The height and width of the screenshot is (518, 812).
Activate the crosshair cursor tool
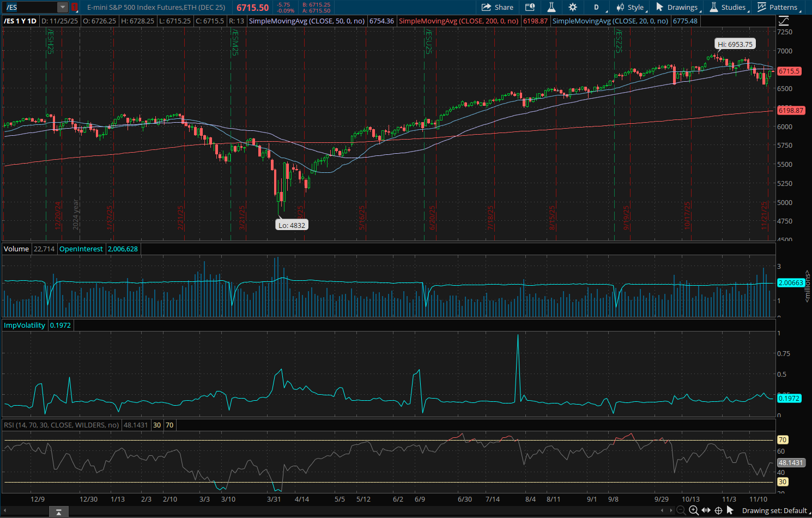(718, 510)
